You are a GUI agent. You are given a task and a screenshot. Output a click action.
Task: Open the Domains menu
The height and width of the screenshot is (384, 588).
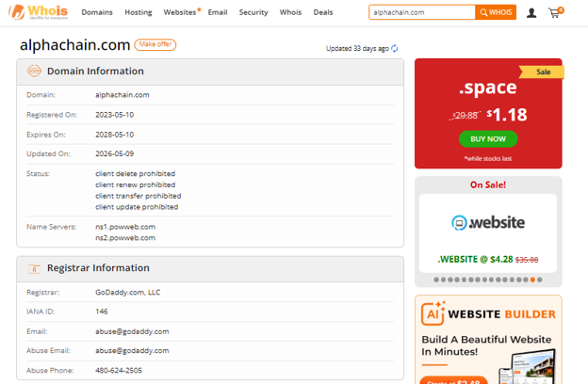(97, 12)
